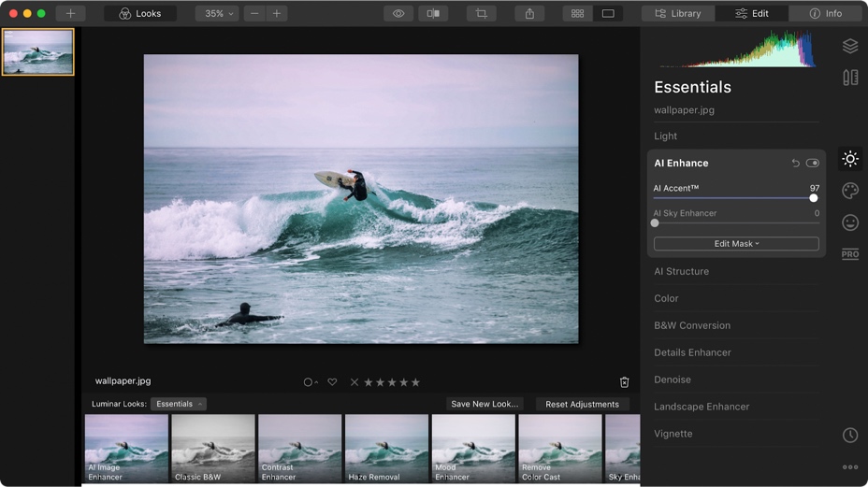
Task: Click the AI Sky Enhancer slider handle
Action: (655, 223)
